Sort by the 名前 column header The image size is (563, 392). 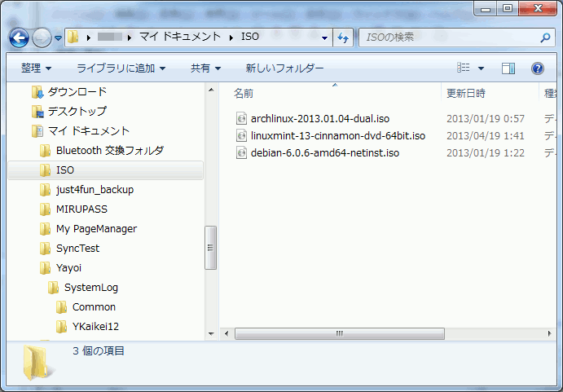tap(244, 94)
